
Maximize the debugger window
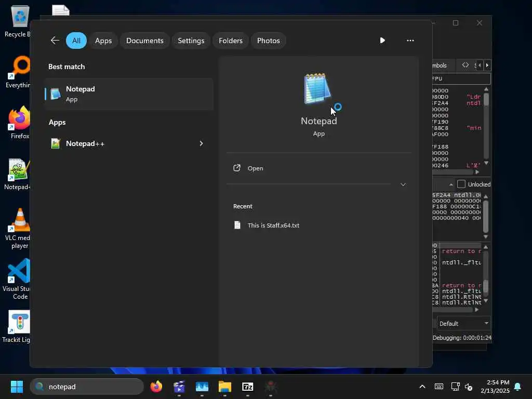point(456,23)
